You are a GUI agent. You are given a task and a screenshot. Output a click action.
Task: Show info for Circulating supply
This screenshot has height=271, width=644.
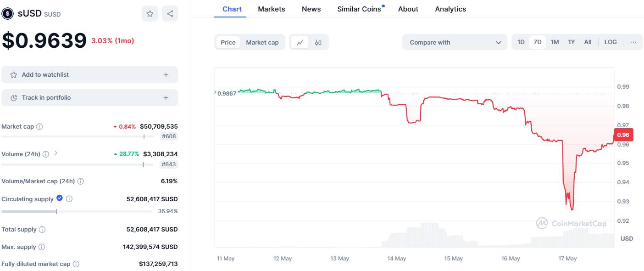[x=69, y=199]
